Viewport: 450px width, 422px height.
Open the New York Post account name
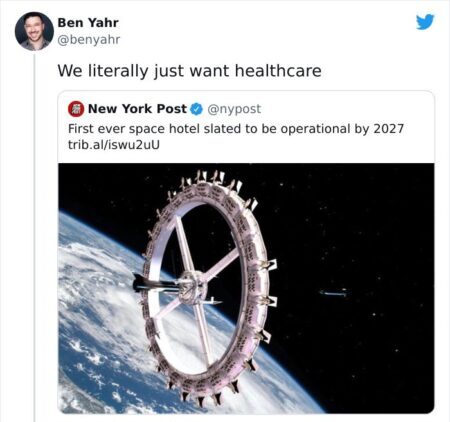tap(137, 109)
